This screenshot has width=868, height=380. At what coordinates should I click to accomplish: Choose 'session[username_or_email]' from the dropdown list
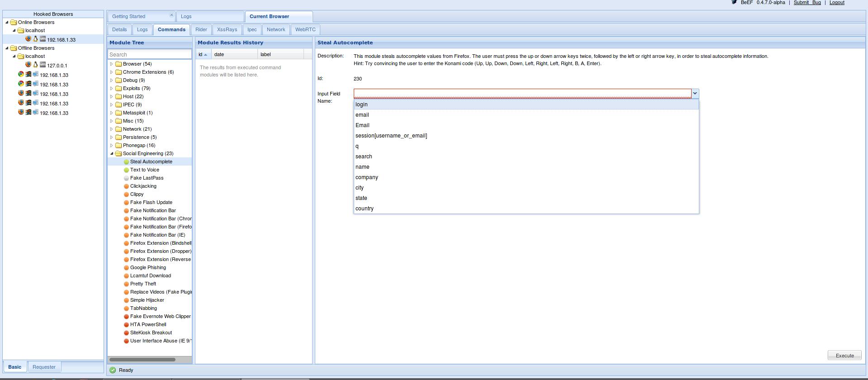coord(391,136)
